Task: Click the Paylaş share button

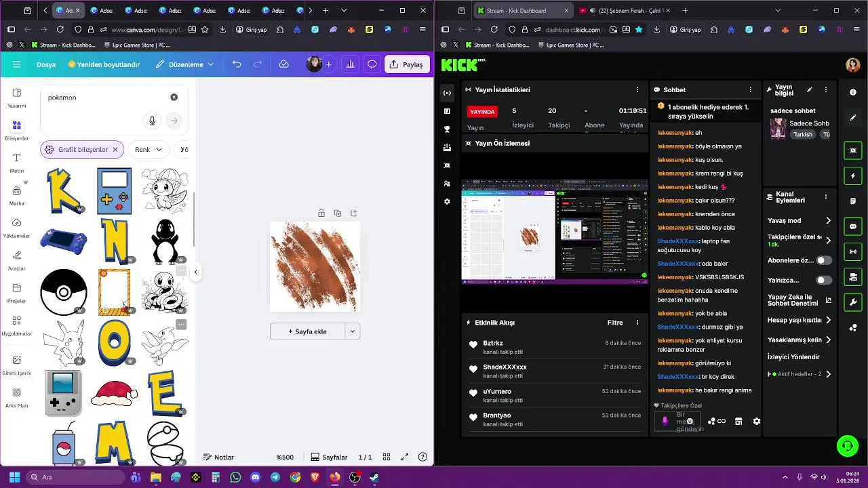Action: pos(407,64)
